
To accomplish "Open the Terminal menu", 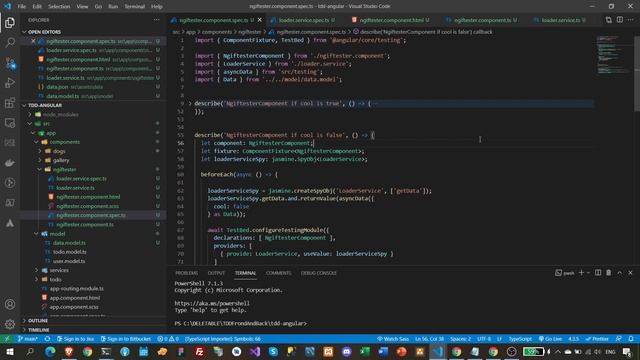I will coord(134,7).
